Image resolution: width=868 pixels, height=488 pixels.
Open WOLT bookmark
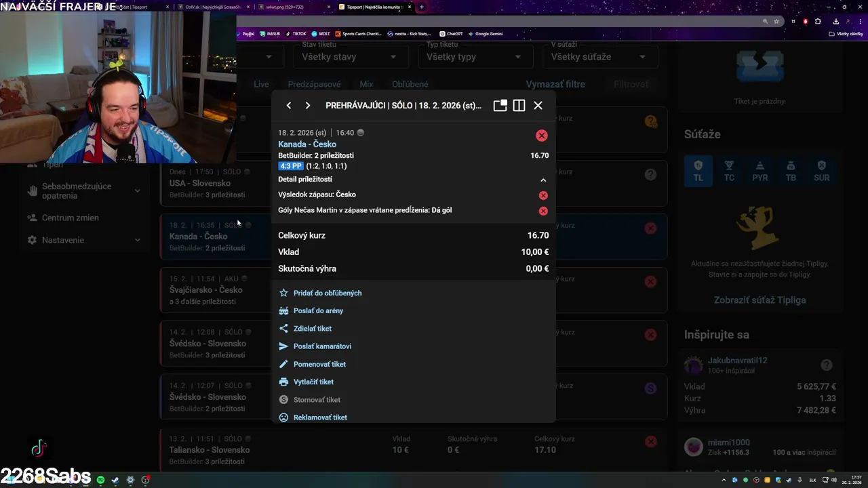click(320, 33)
